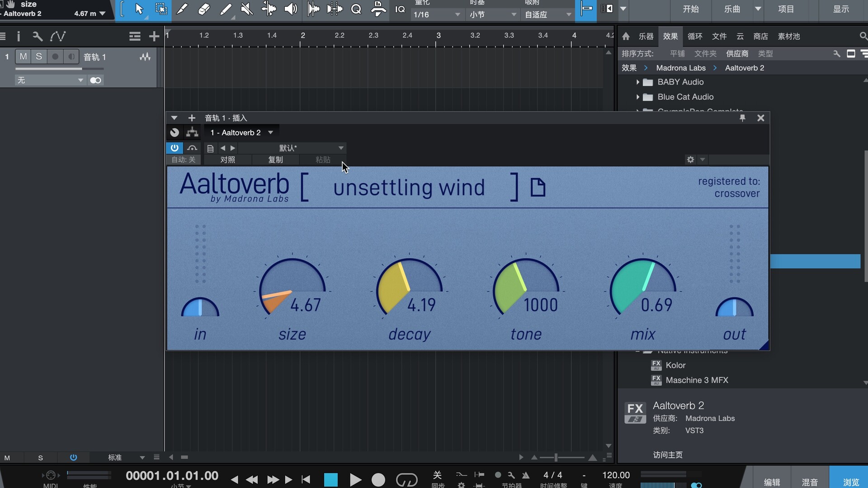Toggle the Loop button in transport
Screen dimensions: 868x488
tap(406, 480)
